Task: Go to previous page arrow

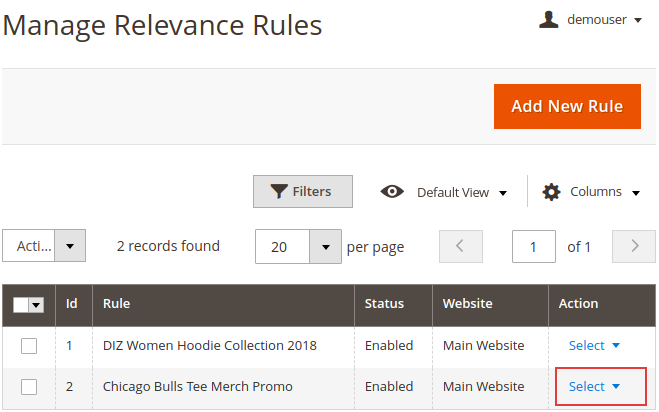Action: (461, 246)
